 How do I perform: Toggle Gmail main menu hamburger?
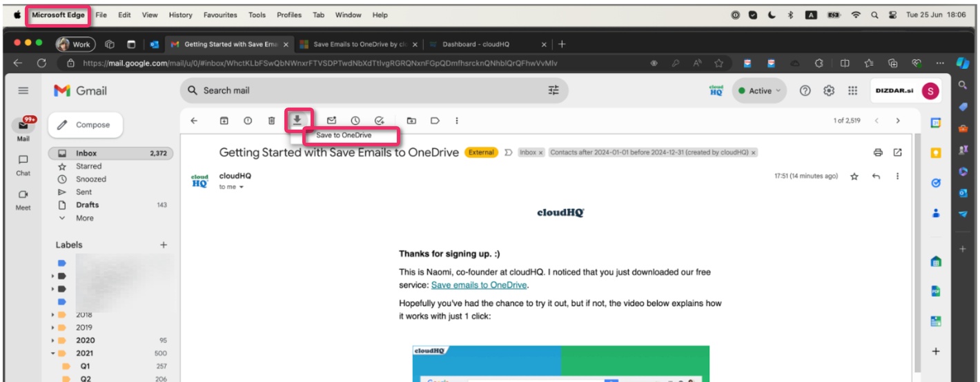tap(23, 90)
